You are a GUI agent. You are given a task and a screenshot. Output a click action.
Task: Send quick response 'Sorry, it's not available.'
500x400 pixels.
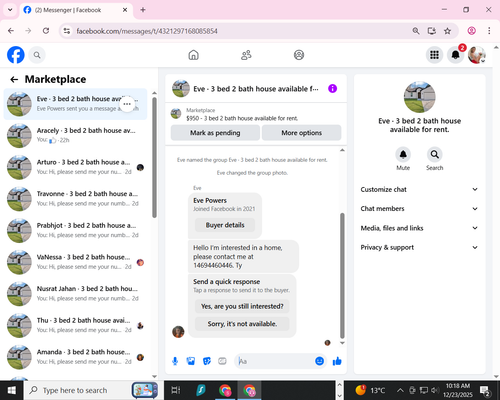242,324
